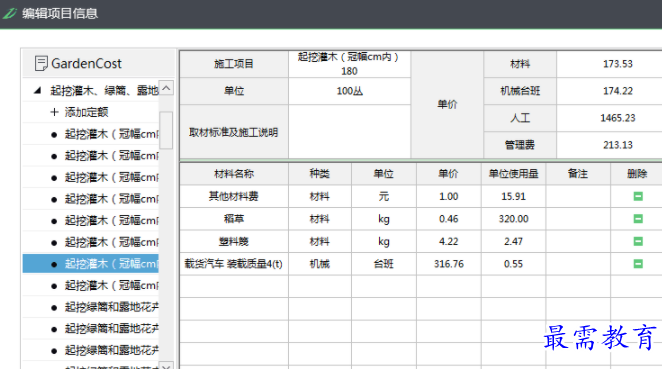Click the 单位使用量 column header
This screenshot has width=665, height=369.
(513, 174)
